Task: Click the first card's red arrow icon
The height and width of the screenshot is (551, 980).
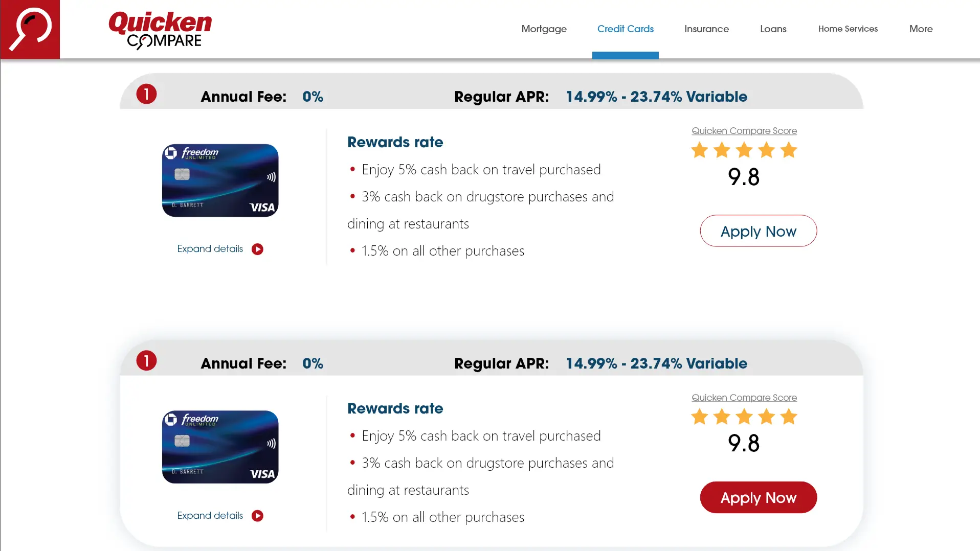Action: click(x=257, y=249)
